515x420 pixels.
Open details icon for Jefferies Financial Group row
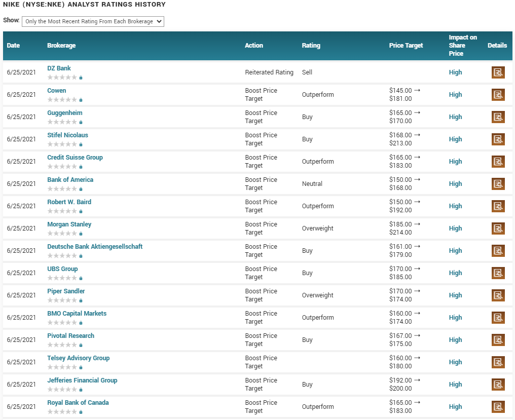click(x=498, y=385)
